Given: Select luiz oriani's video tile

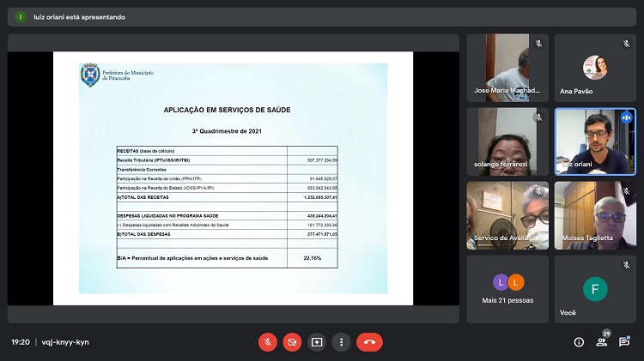Looking at the screenshot, I should (595, 141).
